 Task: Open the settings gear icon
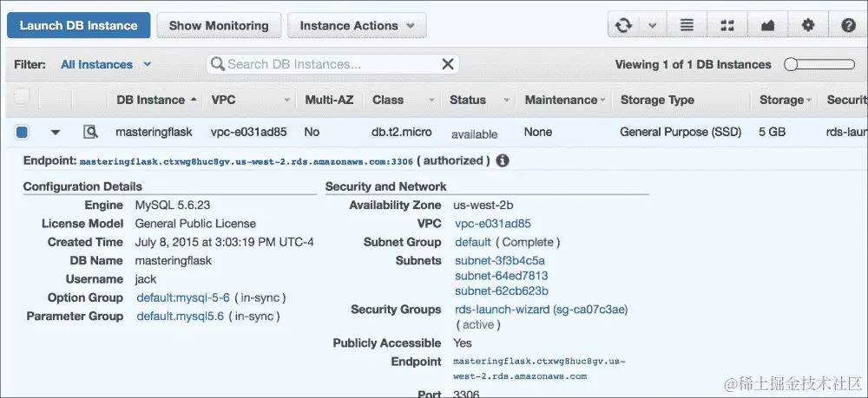pyautogui.click(x=808, y=26)
